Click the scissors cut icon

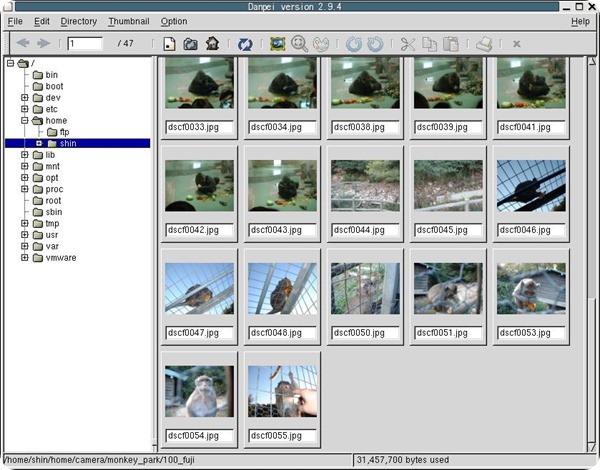coord(407,44)
